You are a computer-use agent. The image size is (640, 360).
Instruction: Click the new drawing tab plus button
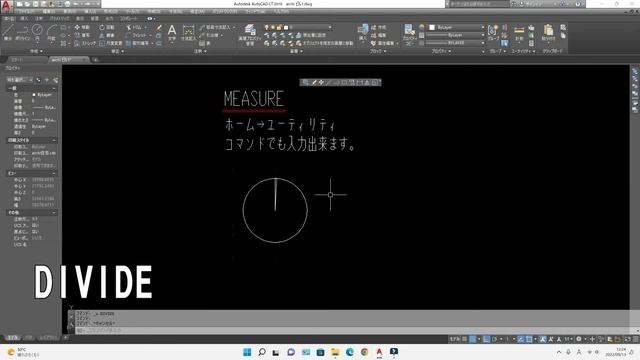[96, 60]
